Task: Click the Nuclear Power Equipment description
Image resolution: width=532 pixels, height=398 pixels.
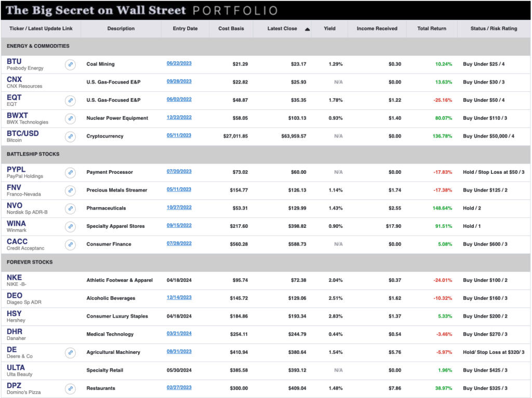Action: coord(117,118)
